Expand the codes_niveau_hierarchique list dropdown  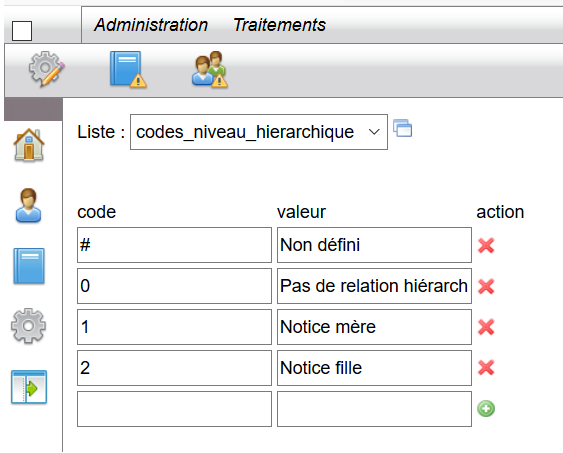pos(259,132)
